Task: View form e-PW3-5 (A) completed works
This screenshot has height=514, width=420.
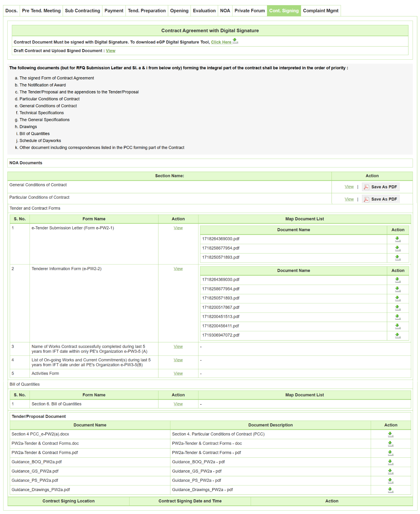Action: [x=178, y=347]
